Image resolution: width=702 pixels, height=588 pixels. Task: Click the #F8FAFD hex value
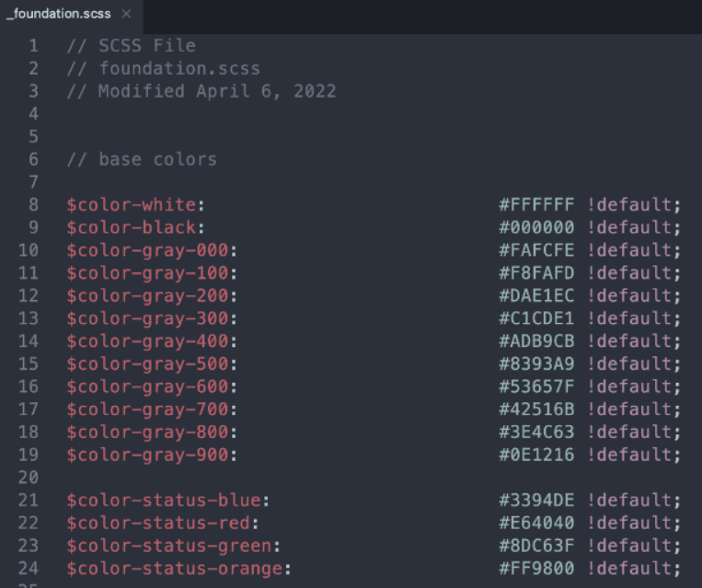[536, 273]
